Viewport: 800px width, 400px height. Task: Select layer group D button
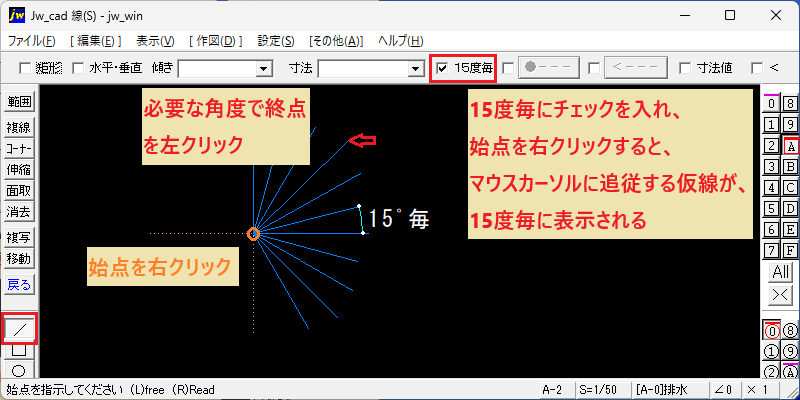pos(790,209)
